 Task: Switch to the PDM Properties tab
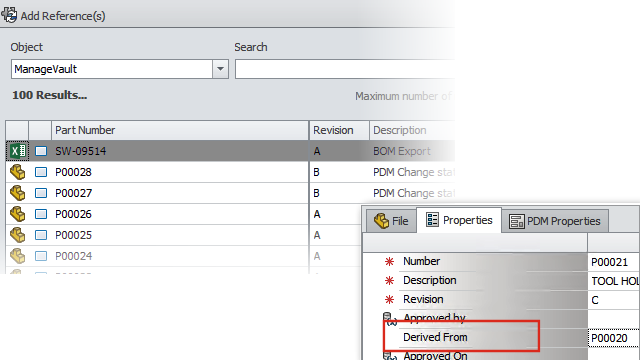click(x=555, y=221)
